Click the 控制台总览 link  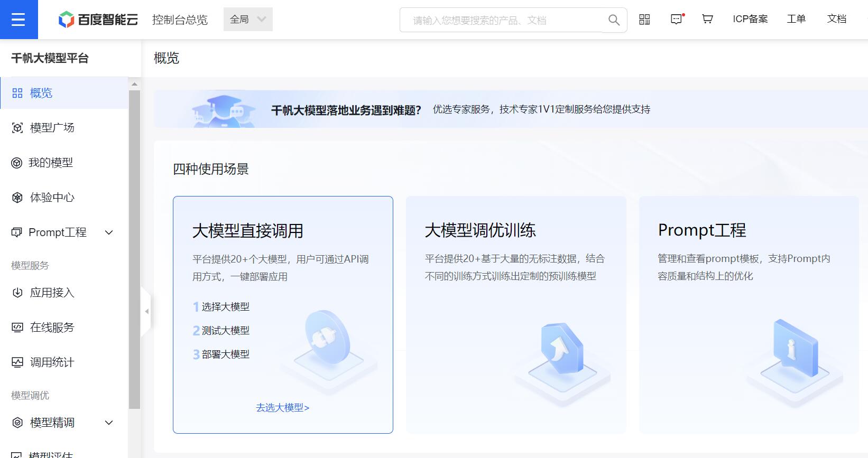180,20
